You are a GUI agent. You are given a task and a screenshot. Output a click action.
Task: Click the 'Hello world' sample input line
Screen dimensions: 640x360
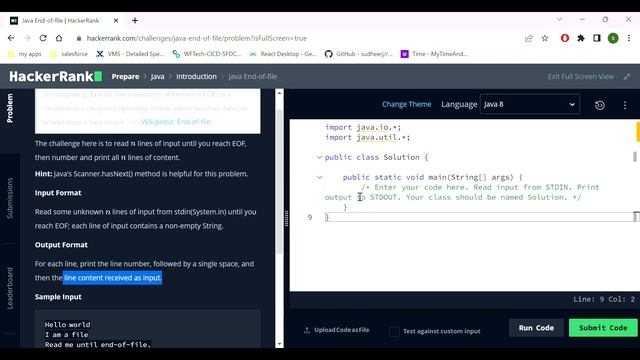click(x=68, y=324)
